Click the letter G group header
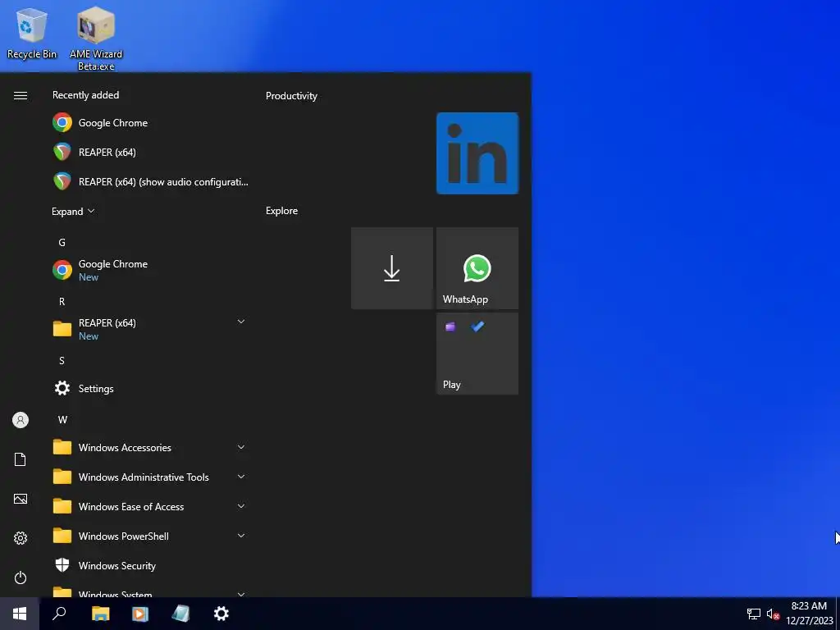Screen dimensions: 840x630 [x=62, y=243]
